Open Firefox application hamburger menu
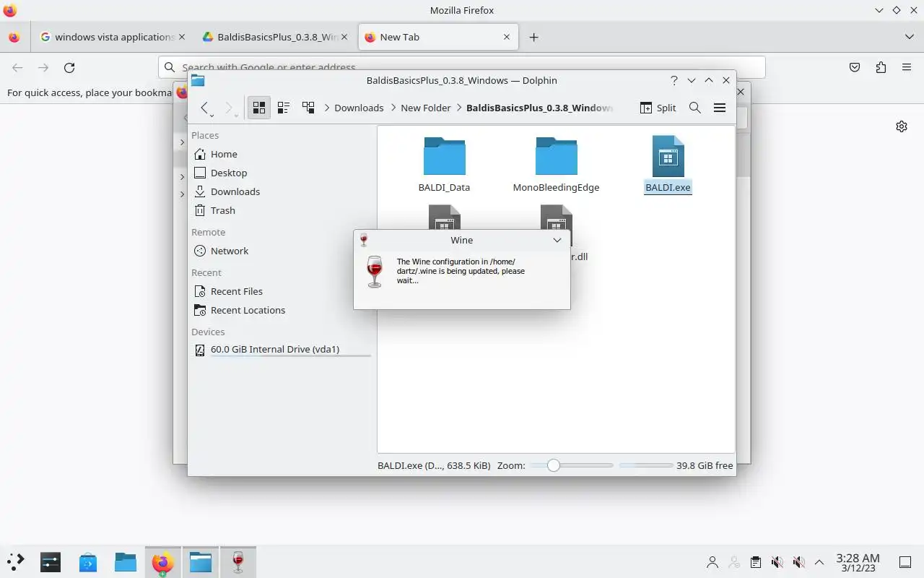Viewport: 924px width, 578px height. [x=907, y=67]
